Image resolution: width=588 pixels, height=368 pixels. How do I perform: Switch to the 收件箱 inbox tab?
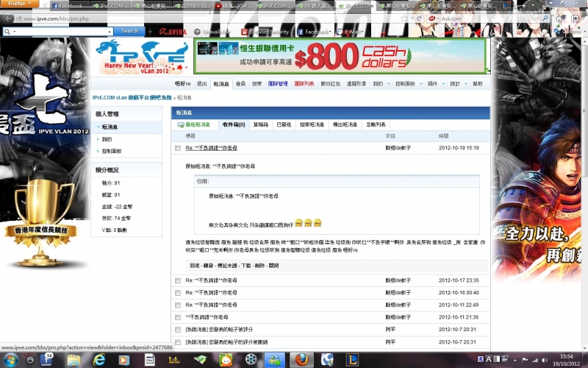pyautogui.click(x=234, y=125)
